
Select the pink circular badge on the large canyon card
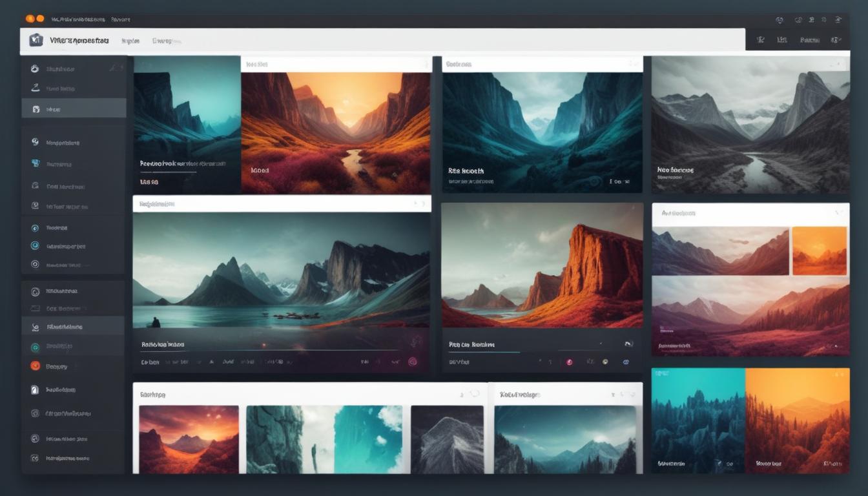click(413, 361)
